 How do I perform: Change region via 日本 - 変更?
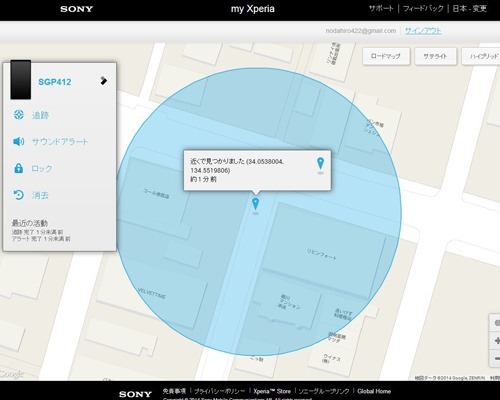[470, 9]
